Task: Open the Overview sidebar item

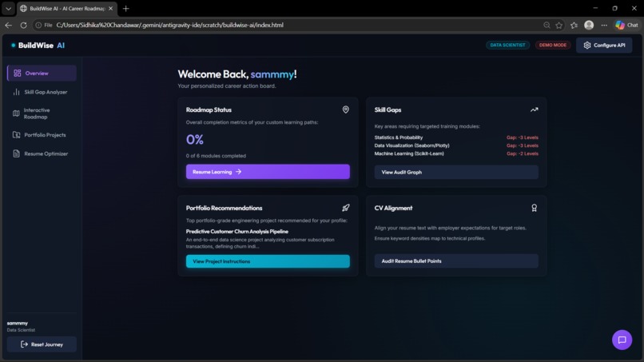Action: coord(42,74)
